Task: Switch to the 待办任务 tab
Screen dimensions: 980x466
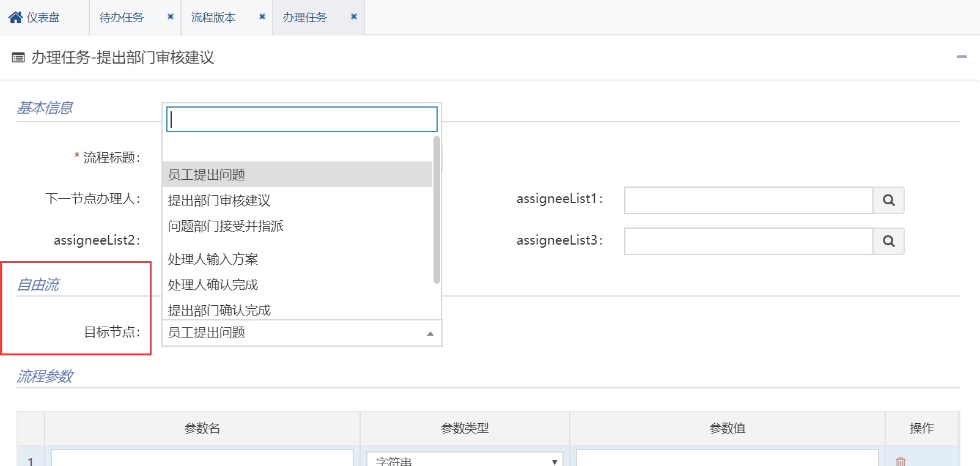Action: click(x=122, y=17)
